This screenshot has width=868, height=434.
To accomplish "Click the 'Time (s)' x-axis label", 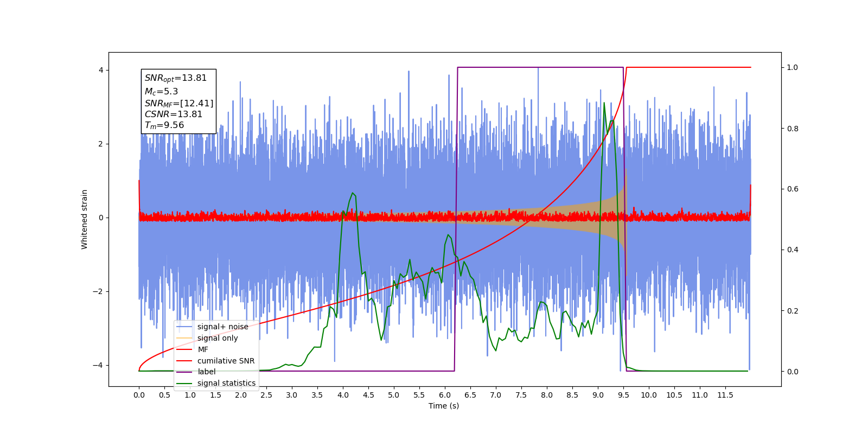I will tap(444, 406).
